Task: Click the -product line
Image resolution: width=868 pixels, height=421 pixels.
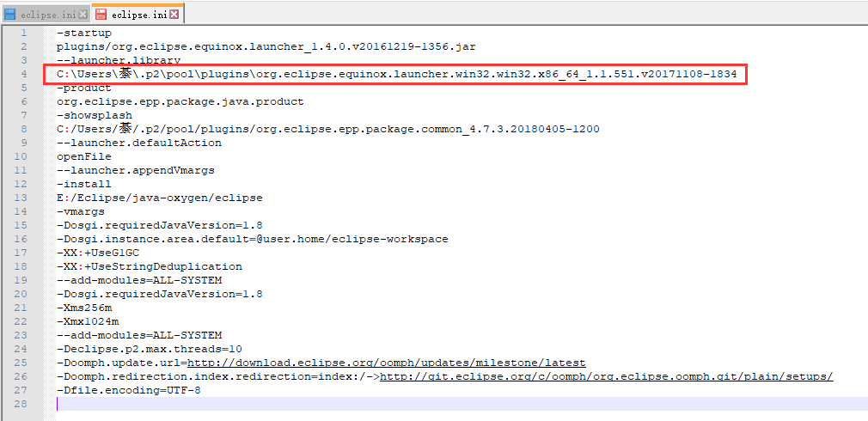Action: point(84,88)
